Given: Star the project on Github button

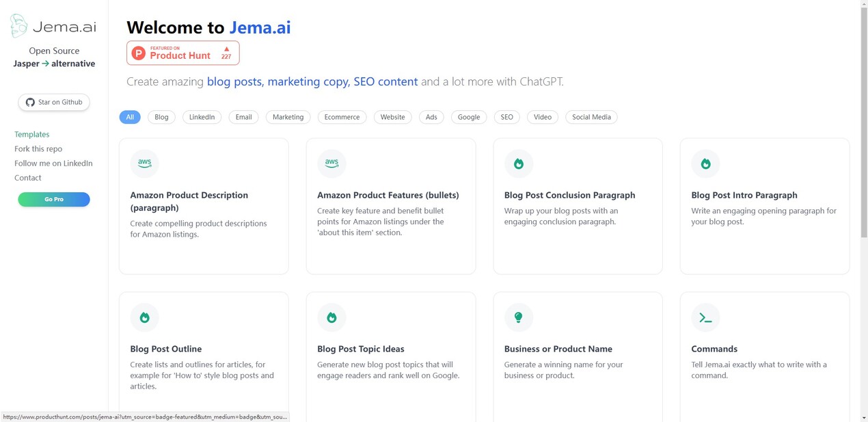Looking at the screenshot, I should click(54, 103).
